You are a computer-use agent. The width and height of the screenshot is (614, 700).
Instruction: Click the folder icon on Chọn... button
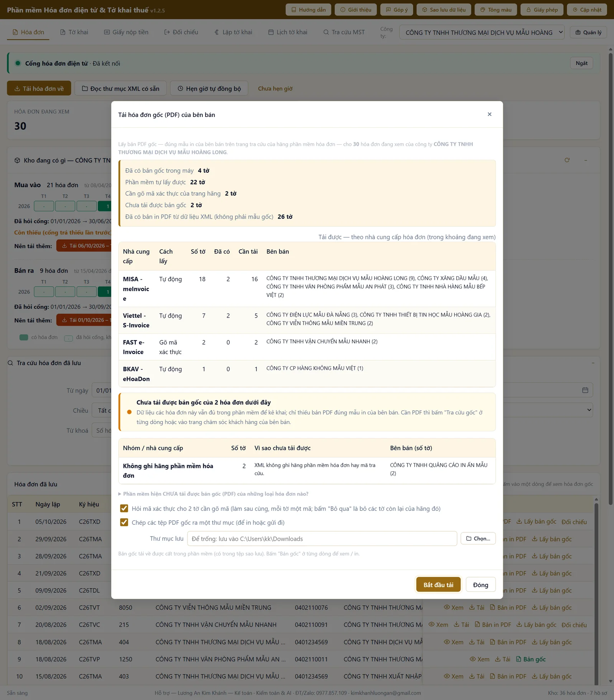click(469, 539)
